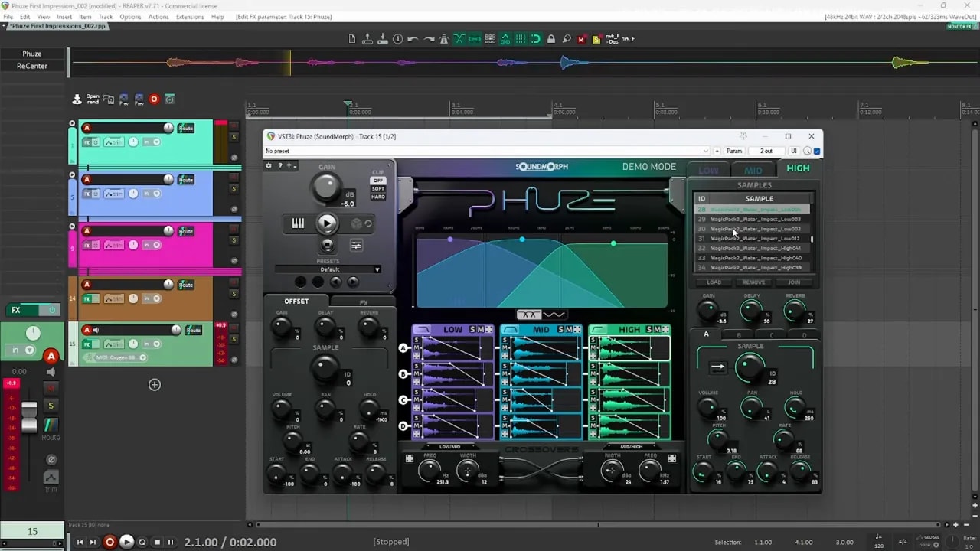Screen dimensions: 980x551
Task: Click the Phuze stop button below play
Action: click(x=327, y=245)
